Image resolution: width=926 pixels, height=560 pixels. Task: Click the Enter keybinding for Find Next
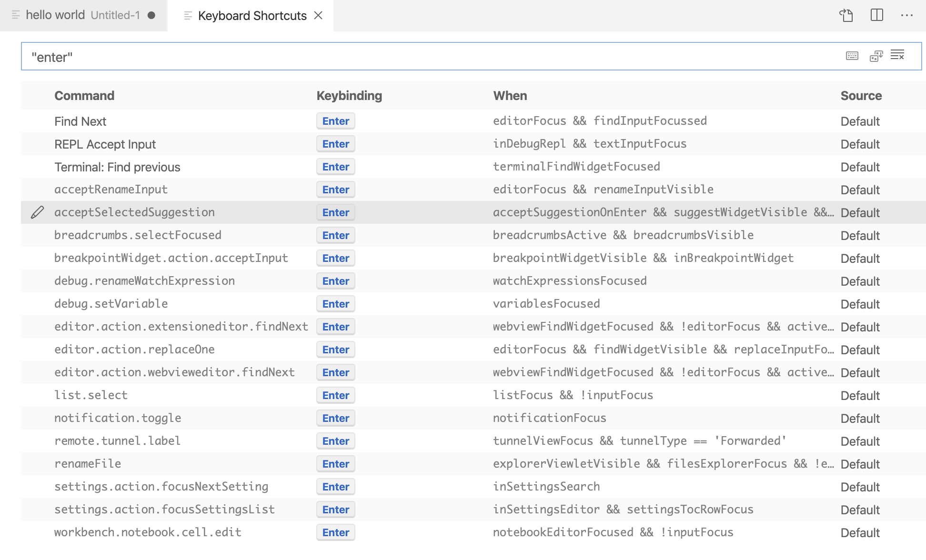[335, 121]
